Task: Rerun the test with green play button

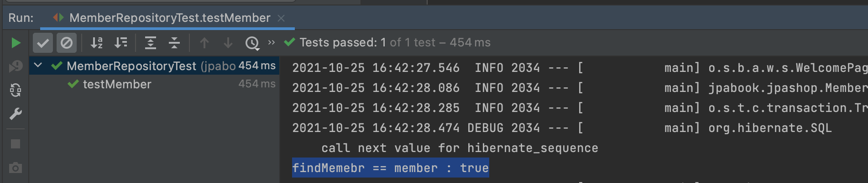Action: 16,43
